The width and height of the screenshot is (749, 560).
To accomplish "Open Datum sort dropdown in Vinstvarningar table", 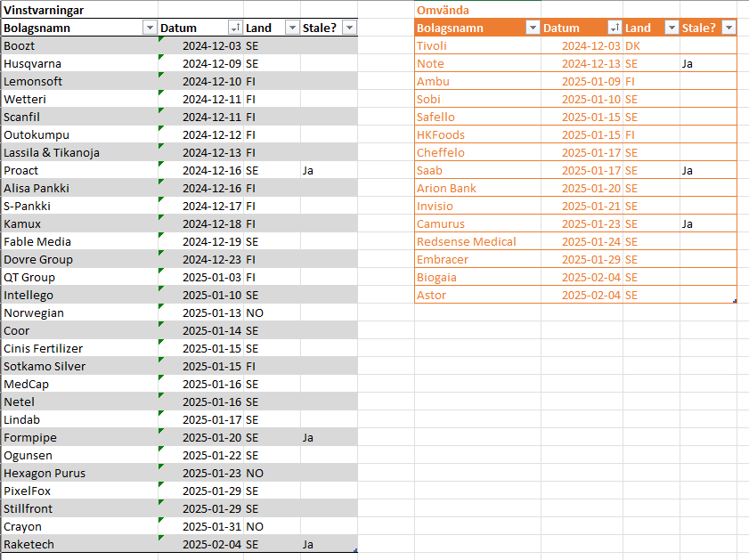I will [235, 28].
